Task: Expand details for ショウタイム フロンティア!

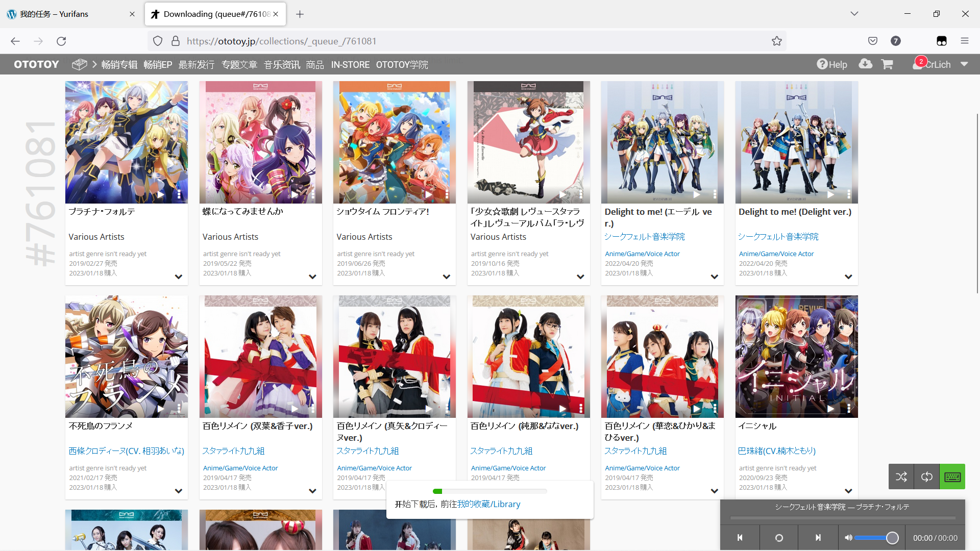Action: point(446,277)
